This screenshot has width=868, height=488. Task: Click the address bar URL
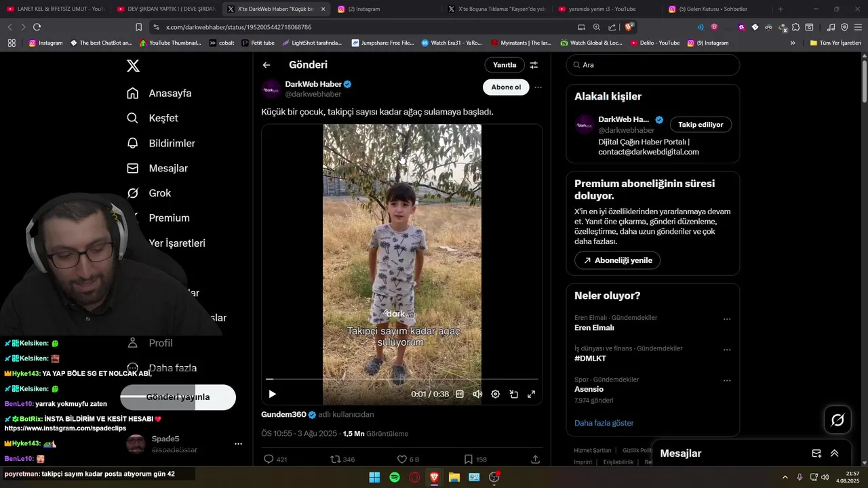point(239,27)
